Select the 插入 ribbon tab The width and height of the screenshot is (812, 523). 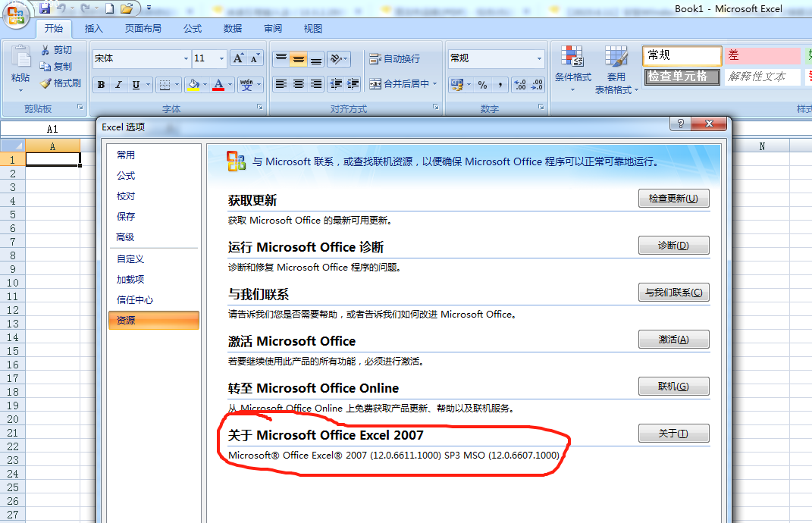94,29
